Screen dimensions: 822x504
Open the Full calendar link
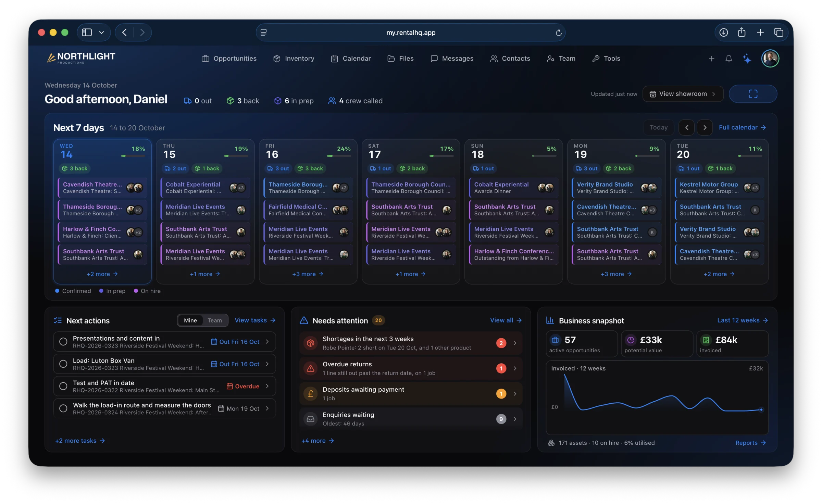[x=742, y=128]
